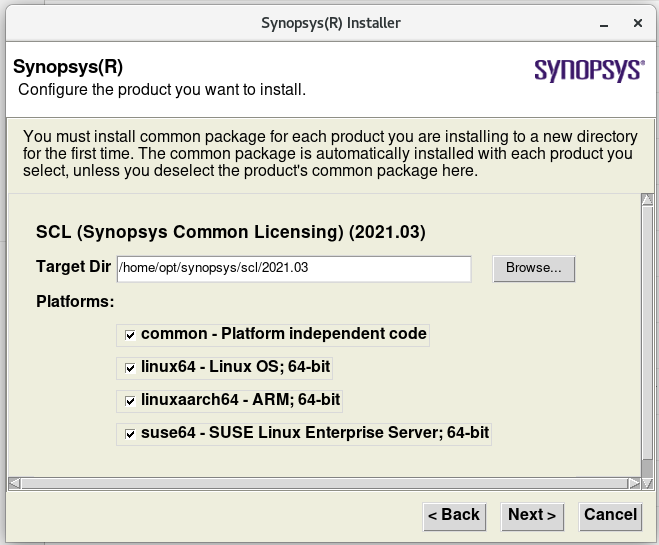
Task: Click the horizontal scrollbar right arrow
Action: [x=634, y=483]
